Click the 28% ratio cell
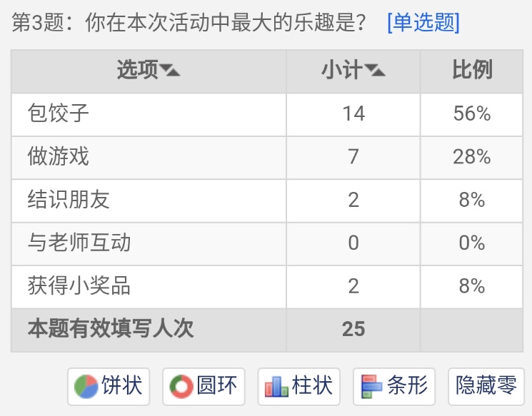532x416 pixels. pos(471,157)
